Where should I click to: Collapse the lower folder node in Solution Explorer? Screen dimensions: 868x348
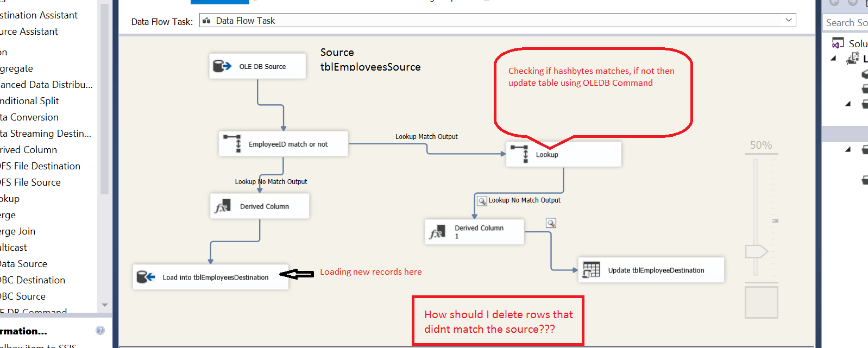click(x=848, y=149)
